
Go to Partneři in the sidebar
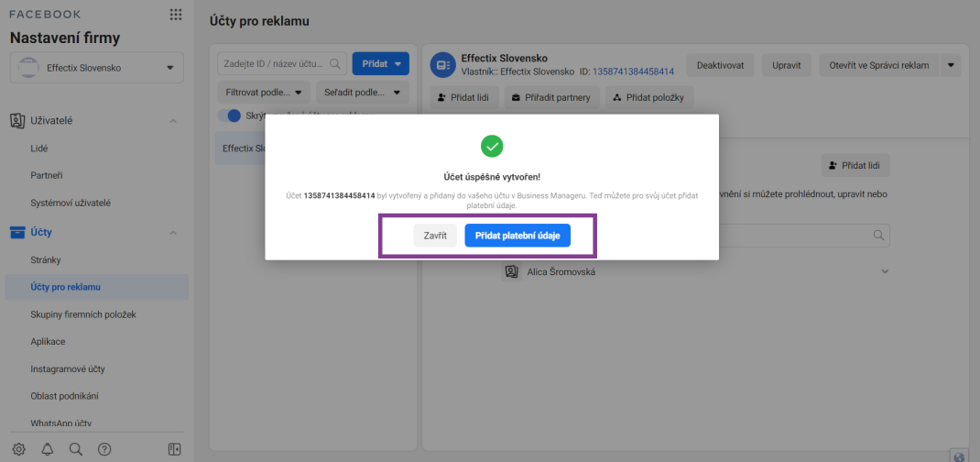[x=46, y=176]
